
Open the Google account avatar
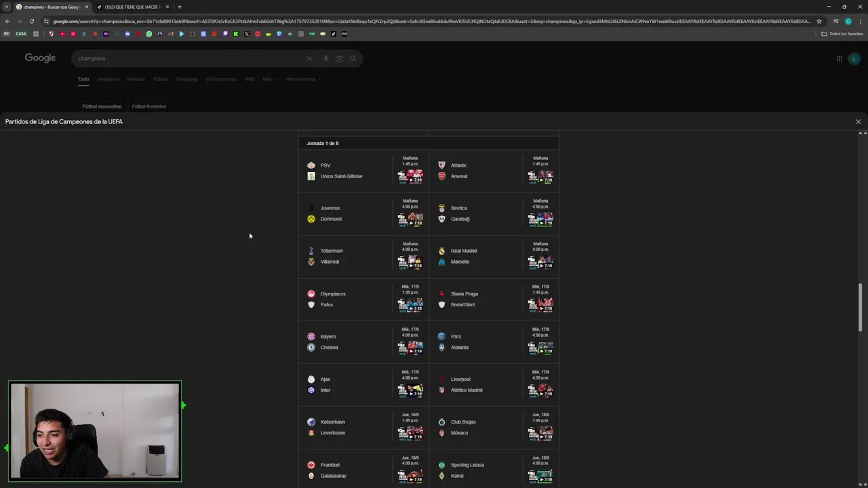click(854, 59)
